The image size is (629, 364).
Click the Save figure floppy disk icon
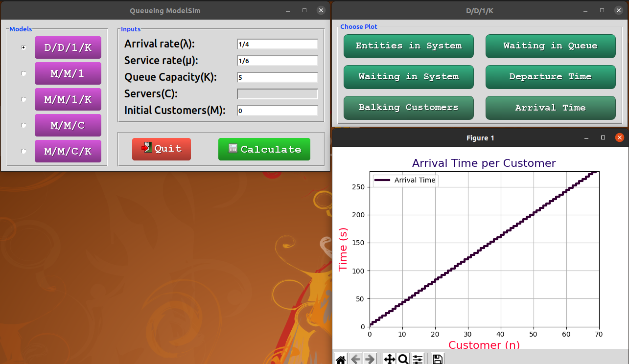coord(438,359)
